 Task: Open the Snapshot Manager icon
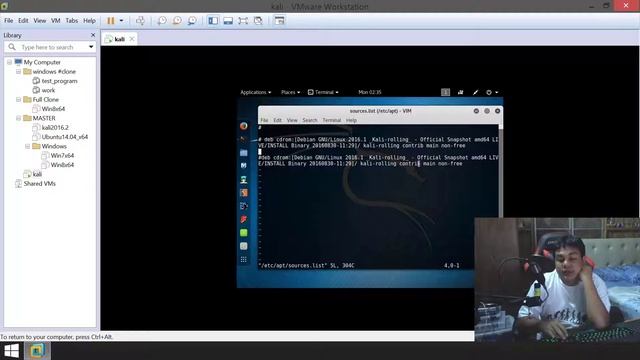pos(192,20)
